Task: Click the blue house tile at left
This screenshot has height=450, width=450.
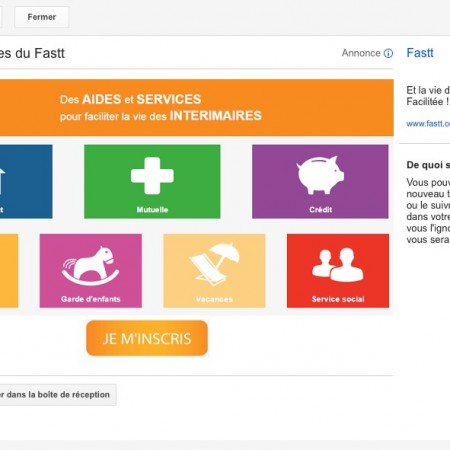Action: (26, 182)
